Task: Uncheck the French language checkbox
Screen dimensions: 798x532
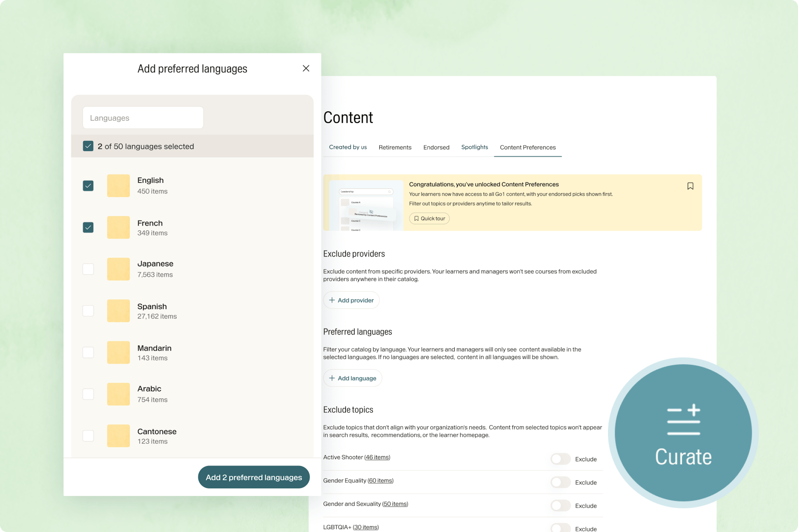Action: point(88,227)
